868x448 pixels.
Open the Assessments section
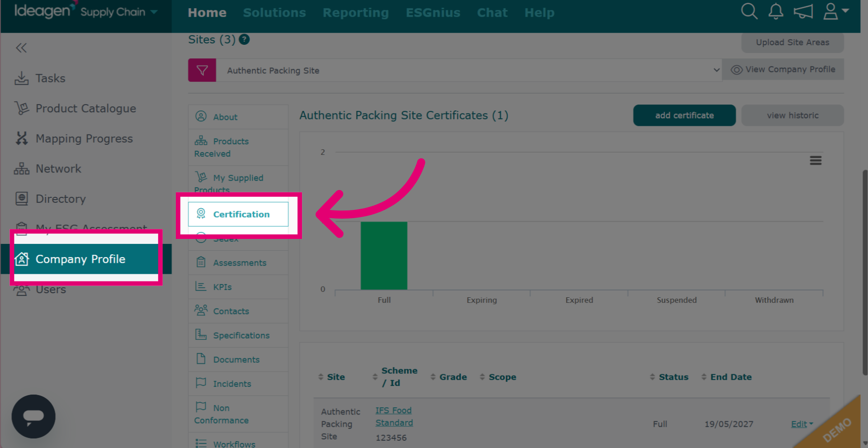tap(238, 262)
